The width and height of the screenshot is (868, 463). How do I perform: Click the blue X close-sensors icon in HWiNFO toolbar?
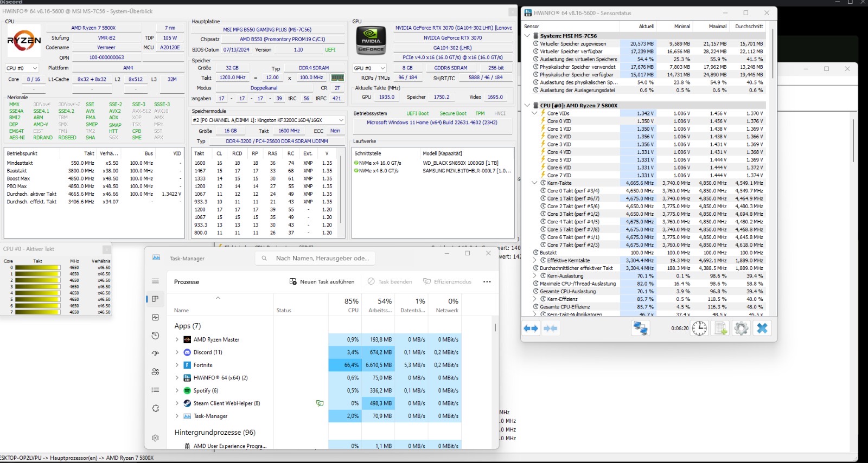pyautogui.click(x=762, y=328)
